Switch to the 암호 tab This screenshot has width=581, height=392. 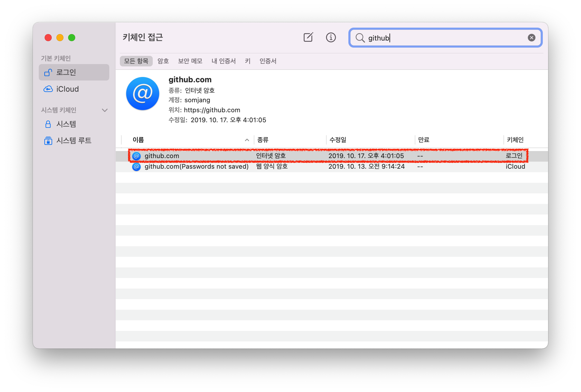pos(163,61)
